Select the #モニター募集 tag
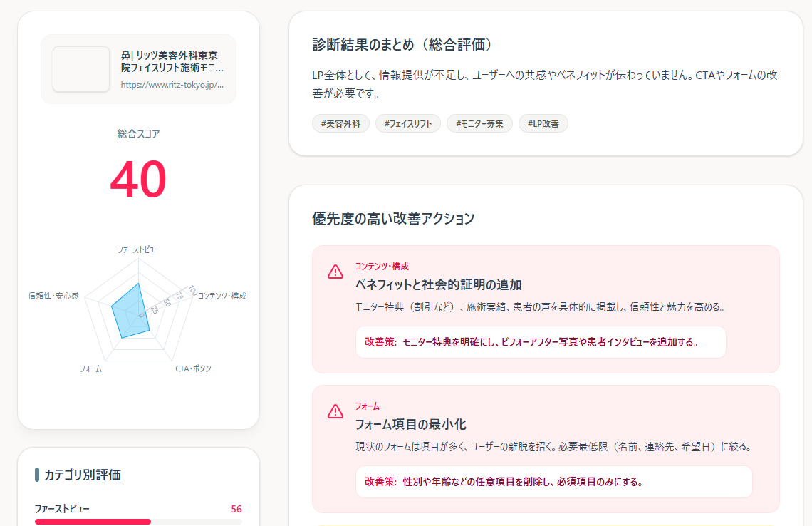 pyautogui.click(x=479, y=123)
